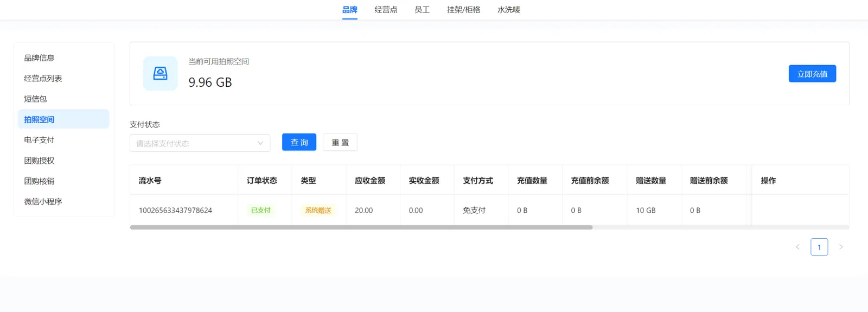
Task: Open 微信小程序 sidebar item
Action: (x=63, y=201)
